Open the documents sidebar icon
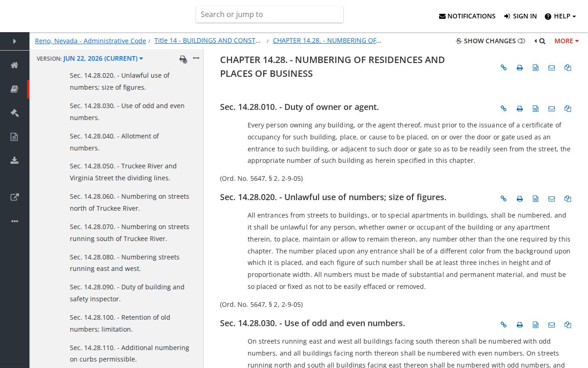This screenshot has width=588, height=368. pyautogui.click(x=15, y=137)
